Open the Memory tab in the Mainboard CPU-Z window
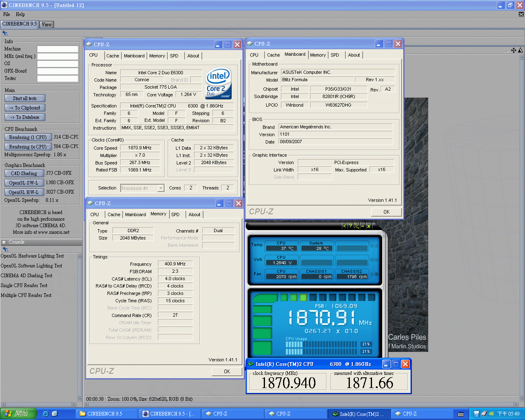Screen dimensions: 525x420 (x=318, y=55)
